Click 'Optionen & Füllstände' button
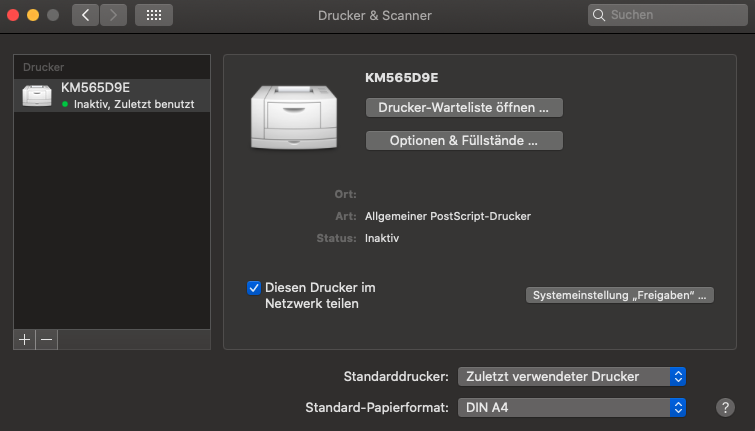Viewport: 755px width, 431px height. [x=464, y=141]
